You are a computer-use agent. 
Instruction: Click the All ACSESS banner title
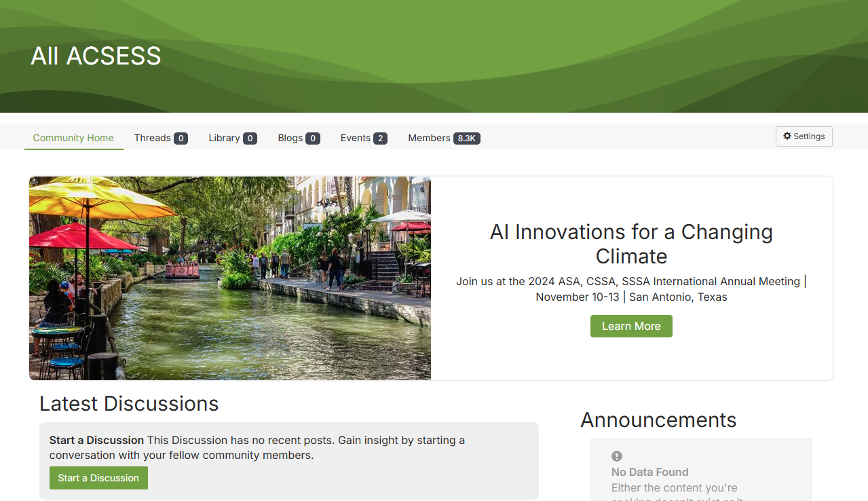95,56
